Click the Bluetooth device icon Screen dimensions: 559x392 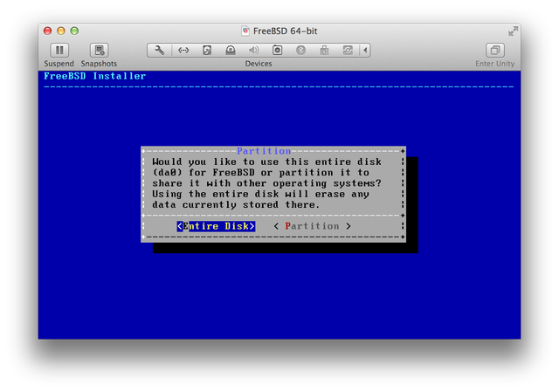point(300,51)
